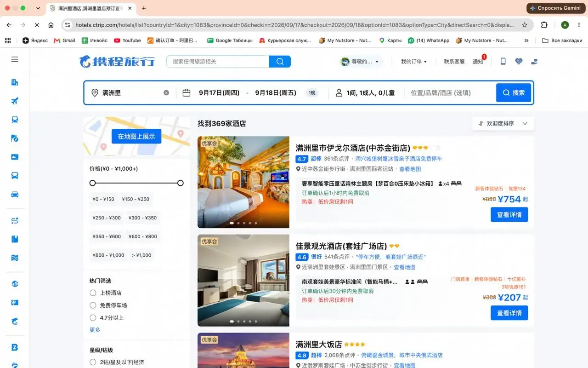Click the Ctrip 携程旅行 logo
The height and width of the screenshot is (368, 588).
(x=117, y=61)
